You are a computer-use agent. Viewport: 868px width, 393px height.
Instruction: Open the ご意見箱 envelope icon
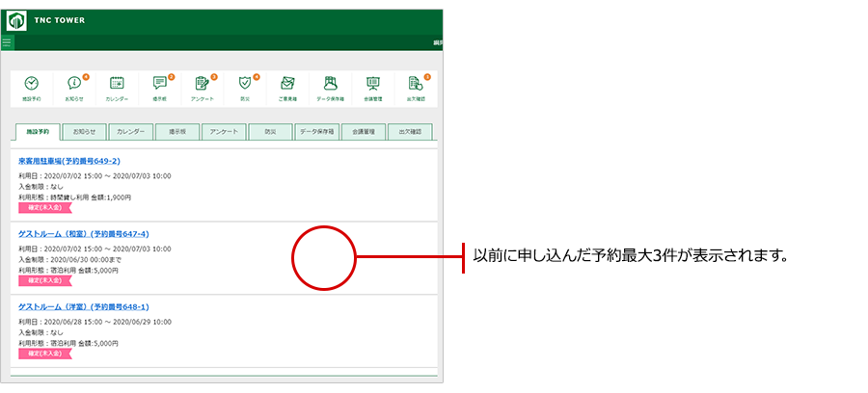287,84
